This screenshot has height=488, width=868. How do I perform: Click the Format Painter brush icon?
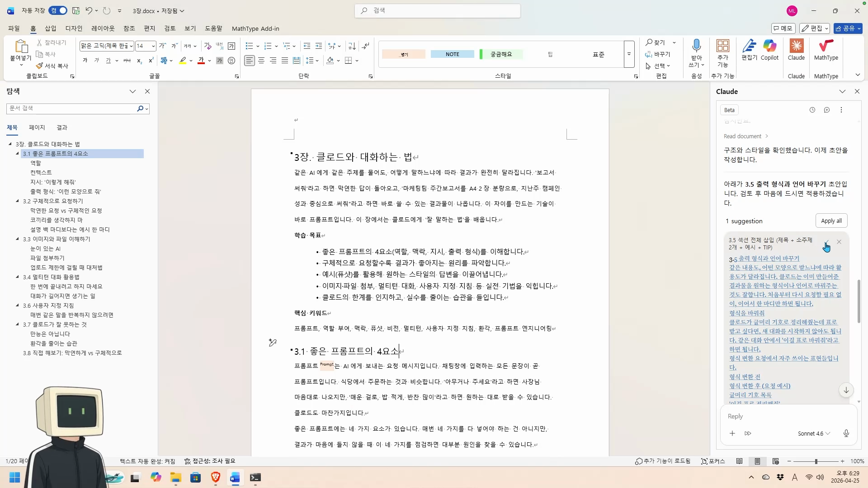click(40, 66)
